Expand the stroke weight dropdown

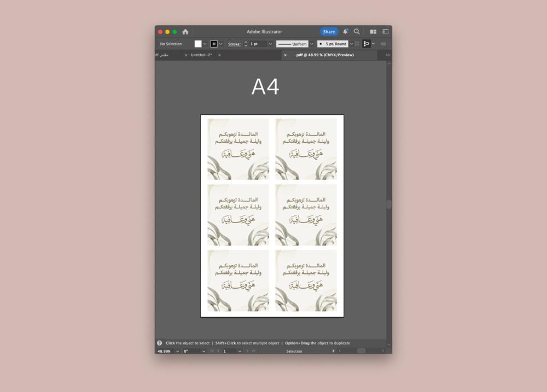[270, 44]
